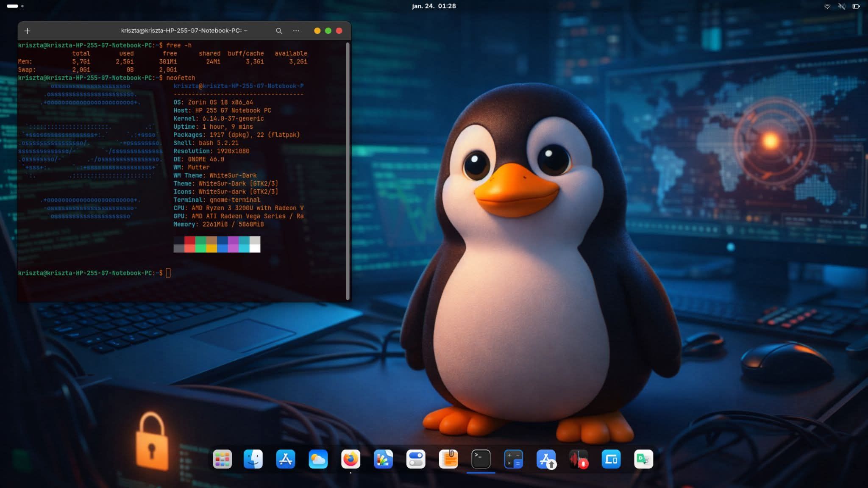Click the "Resolution: 1920x1080" line
The width and height of the screenshot is (868, 488).
click(211, 151)
